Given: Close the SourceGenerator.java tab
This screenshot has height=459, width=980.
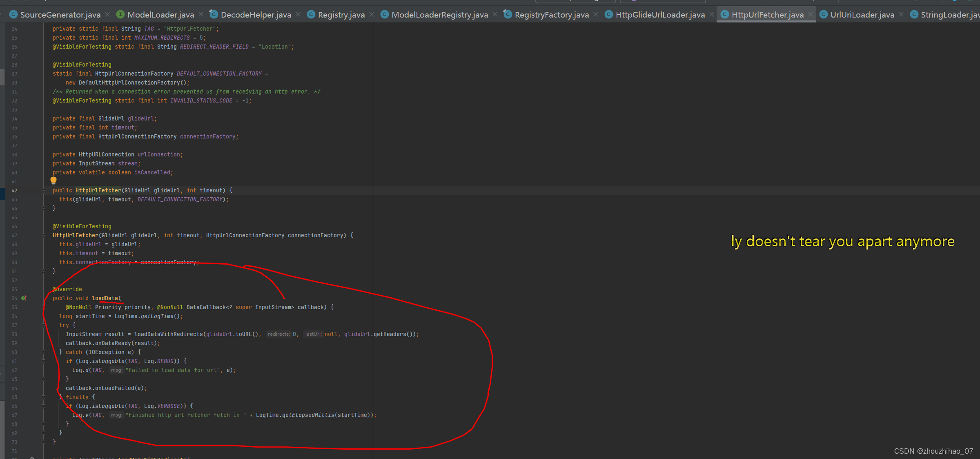Looking at the screenshot, I should coord(107,15).
